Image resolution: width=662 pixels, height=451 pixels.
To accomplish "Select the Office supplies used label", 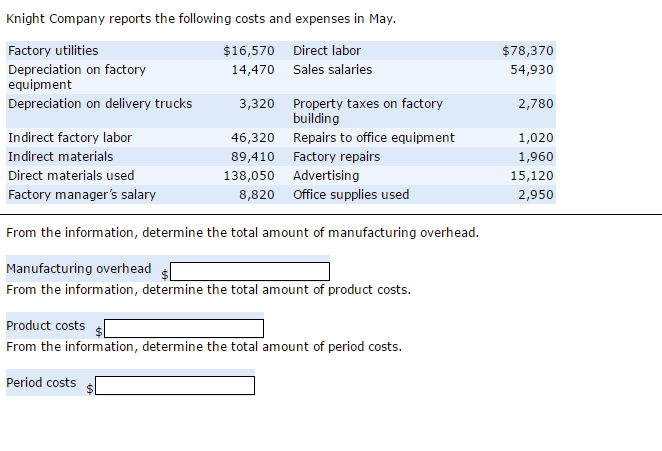I will pyautogui.click(x=351, y=195).
